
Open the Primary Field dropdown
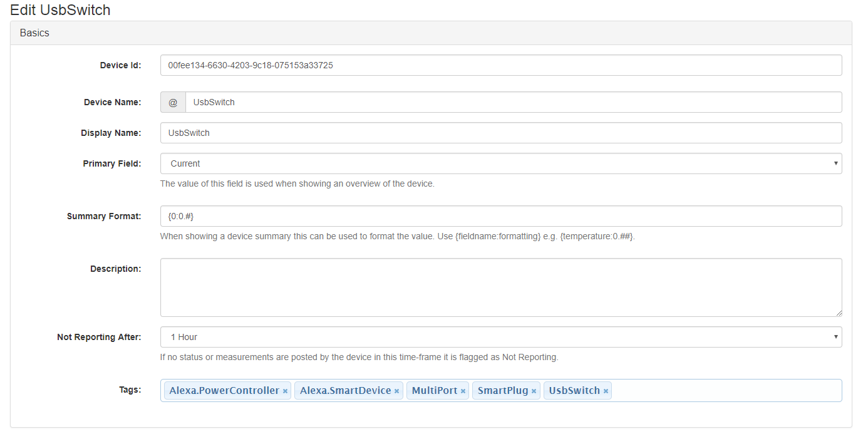500,163
